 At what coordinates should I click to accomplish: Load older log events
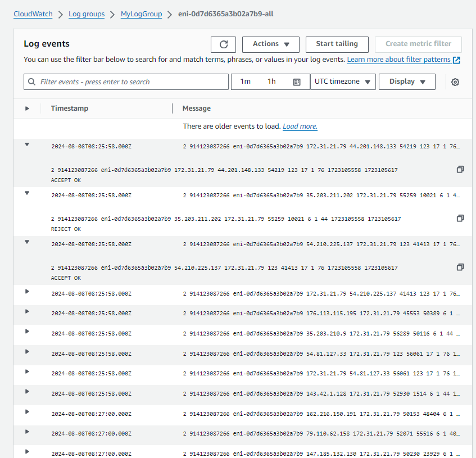point(300,126)
